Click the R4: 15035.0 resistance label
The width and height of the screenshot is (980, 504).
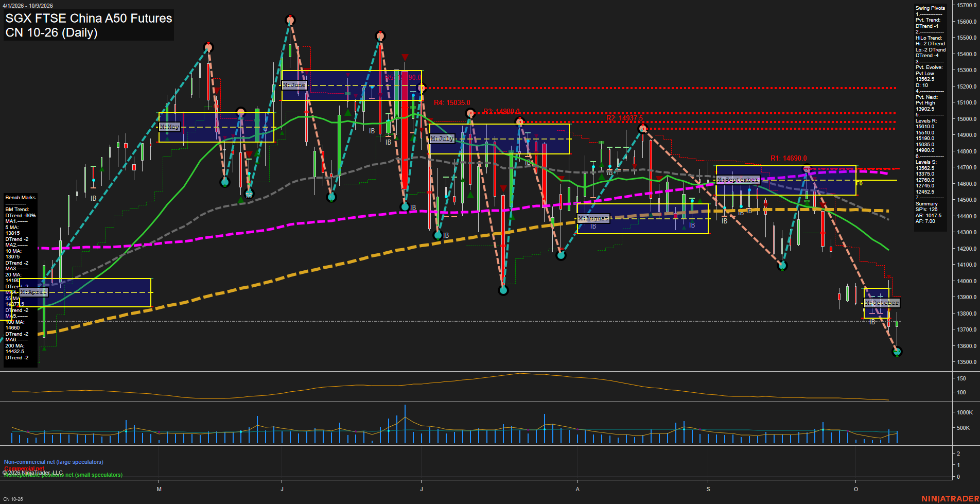452,103
